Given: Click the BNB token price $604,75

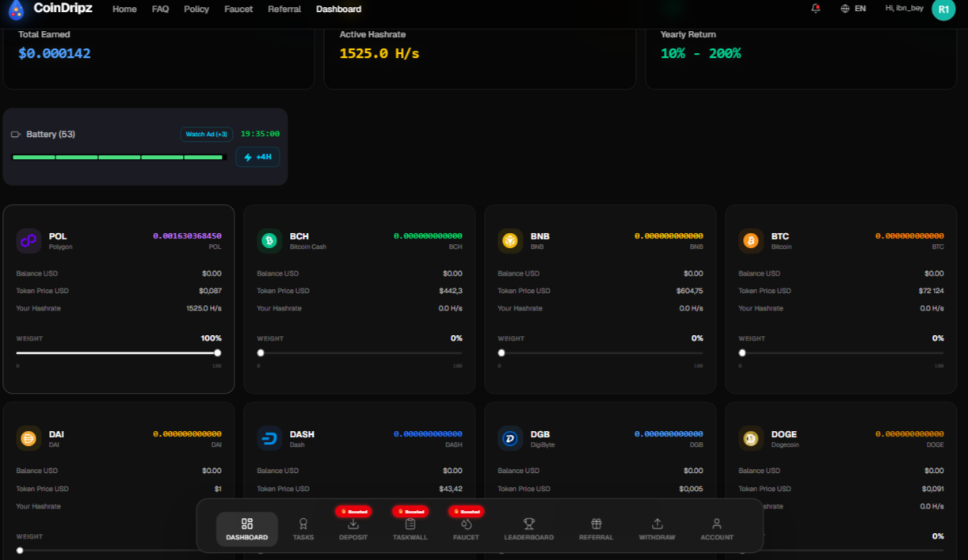Looking at the screenshot, I should click(x=689, y=291).
